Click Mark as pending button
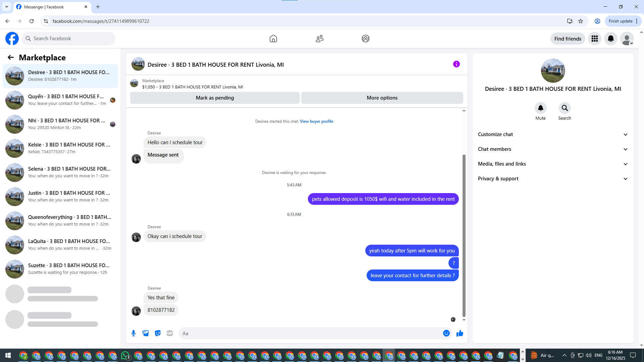 coord(215,98)
